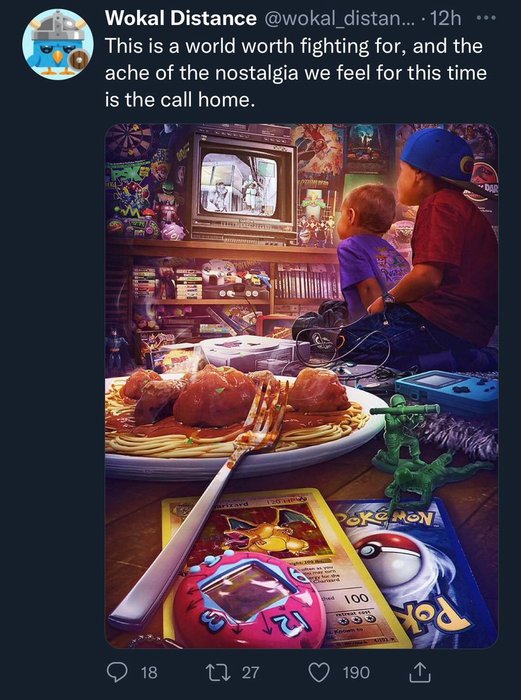This screenshot has height=700, width=521.
Task: Click the old CRT television in the image
Action: coord(242,186)
